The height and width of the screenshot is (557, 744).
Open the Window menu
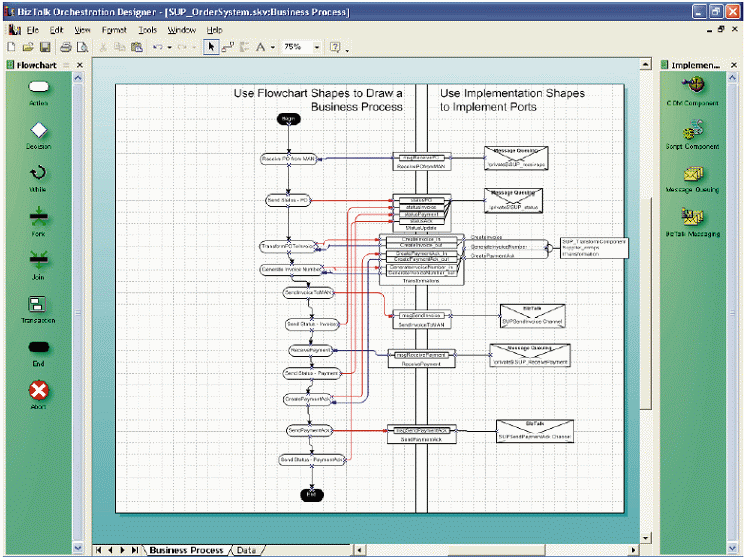(x=182, y=30)
